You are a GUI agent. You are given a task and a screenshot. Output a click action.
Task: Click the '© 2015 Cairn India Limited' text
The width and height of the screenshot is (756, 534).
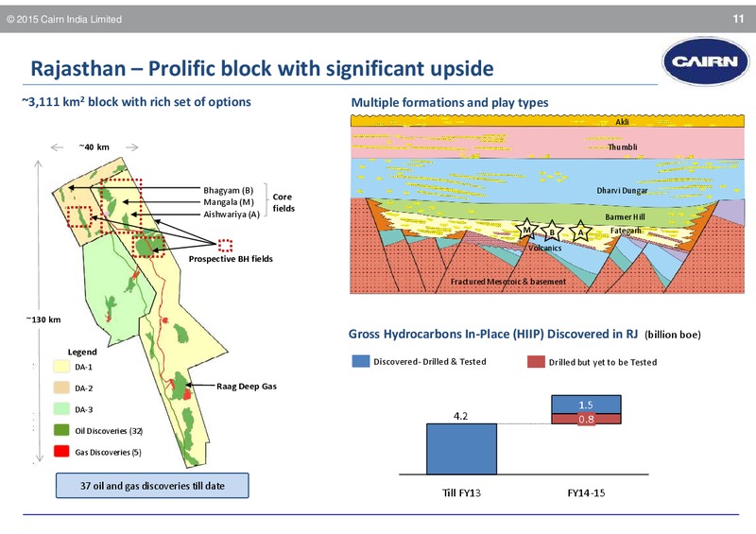[64, 19]
